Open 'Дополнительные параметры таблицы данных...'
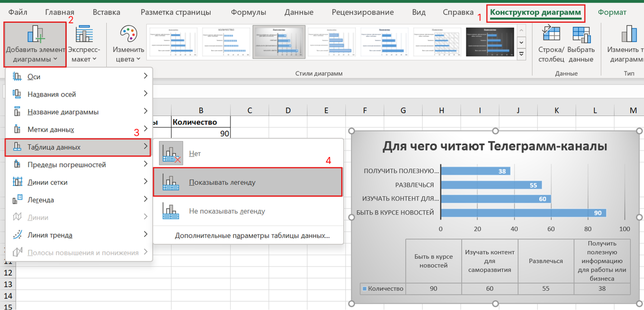The width and height of the screenshot is (644, 310). tap(252, 236)
